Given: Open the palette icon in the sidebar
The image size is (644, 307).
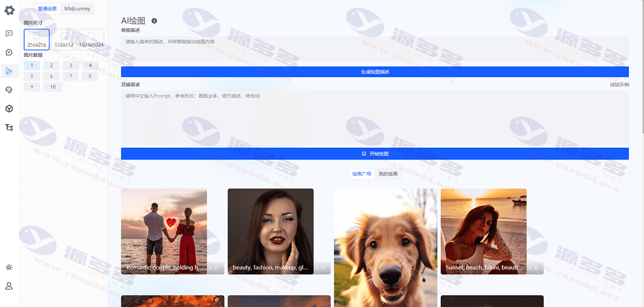Looking at the screenshot, I should (x=9, y=90).
